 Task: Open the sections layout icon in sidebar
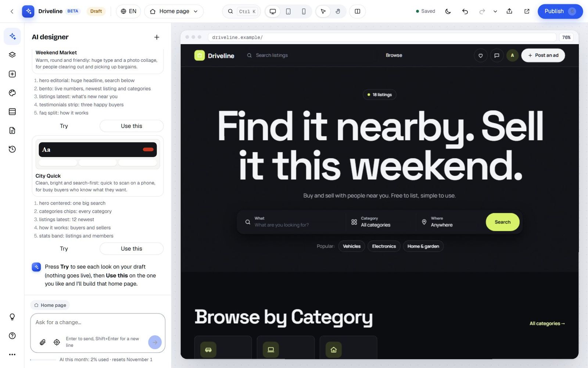coord(12,112)
